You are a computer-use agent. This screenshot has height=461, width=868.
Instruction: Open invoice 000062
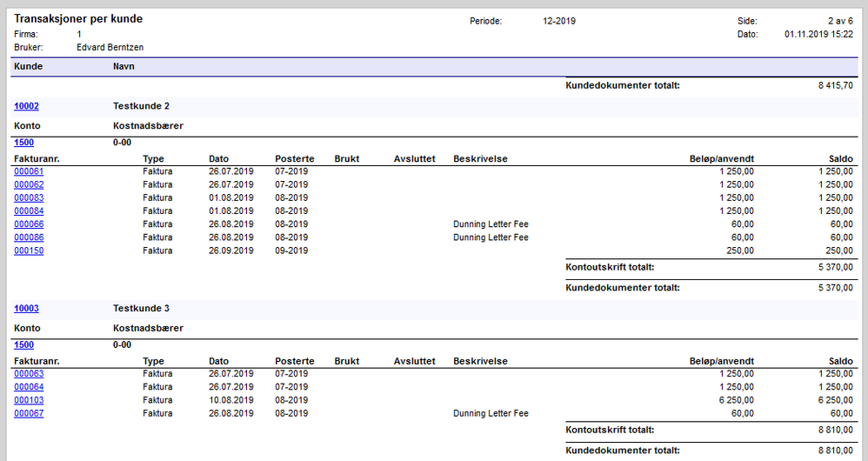pyautogui.click(x=29, y=185)
